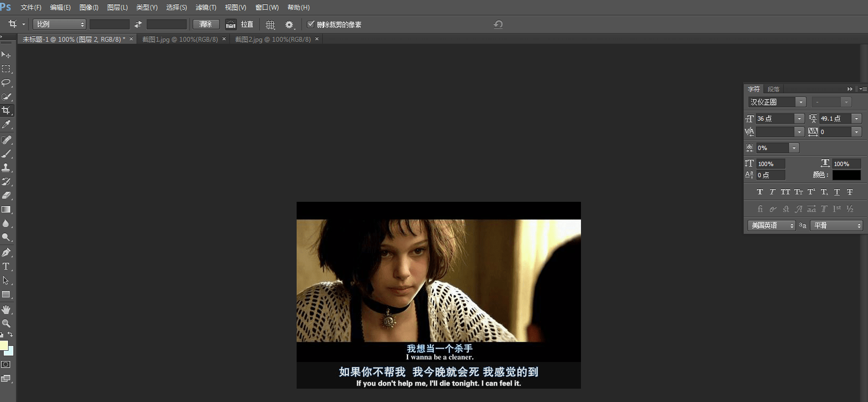Image resolution: width=868 pixels, height=402 pixels.
Task: Toggle Strikethrough text style
Action: [x=850, y=192]
